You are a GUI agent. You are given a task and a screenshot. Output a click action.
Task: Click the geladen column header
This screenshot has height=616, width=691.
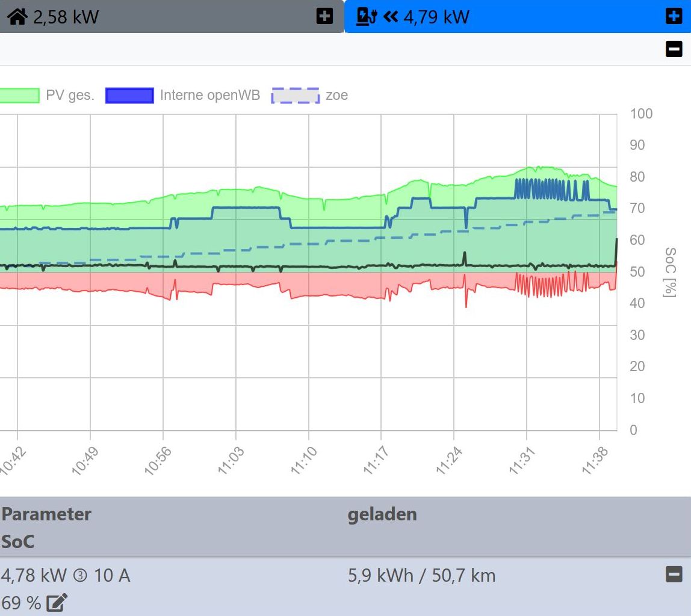[x=382, y=514]
